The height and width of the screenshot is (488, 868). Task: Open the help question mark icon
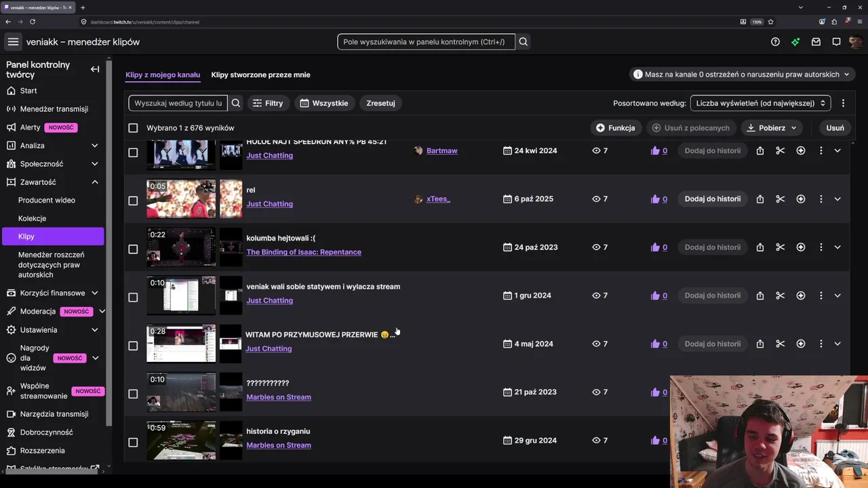(x=775, y=42)
